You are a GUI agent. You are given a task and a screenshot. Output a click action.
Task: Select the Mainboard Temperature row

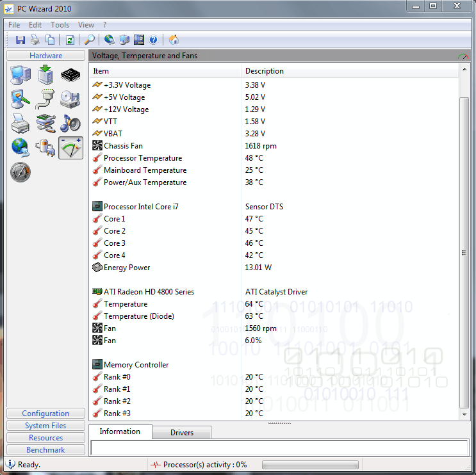pos(274,170)
